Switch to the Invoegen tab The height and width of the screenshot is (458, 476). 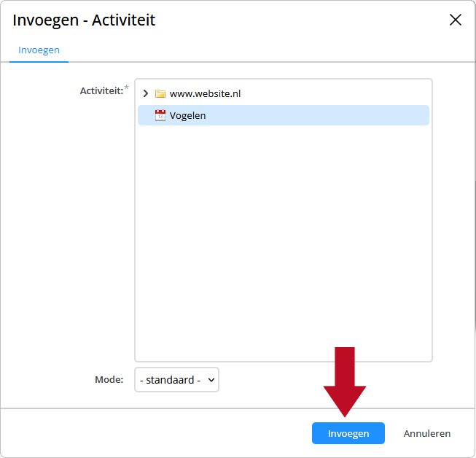tap(39, 50)
